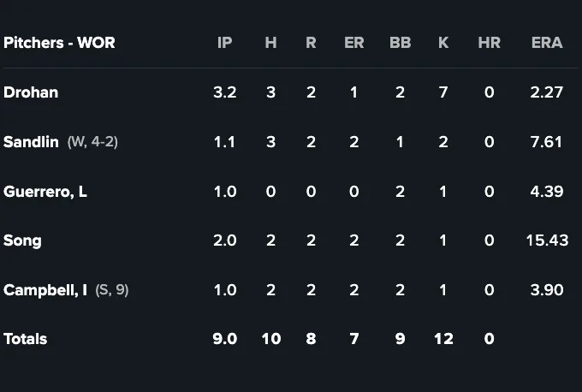Click the H column header
Viewport: 582px width, 392px height.
tap(270, 43)
